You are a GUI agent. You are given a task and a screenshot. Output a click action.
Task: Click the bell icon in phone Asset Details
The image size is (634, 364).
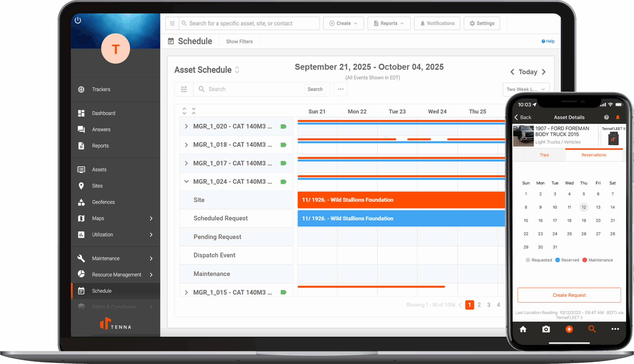(618, 117)
